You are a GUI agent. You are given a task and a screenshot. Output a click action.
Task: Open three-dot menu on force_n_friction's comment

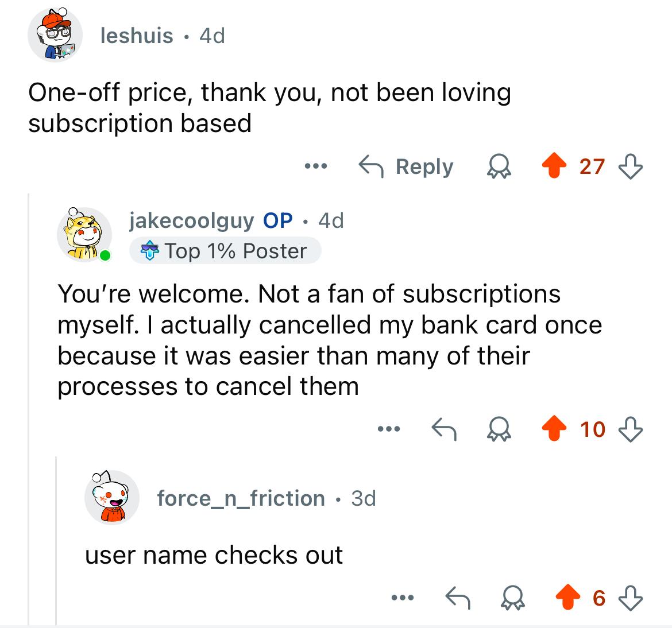pos(403,597)
